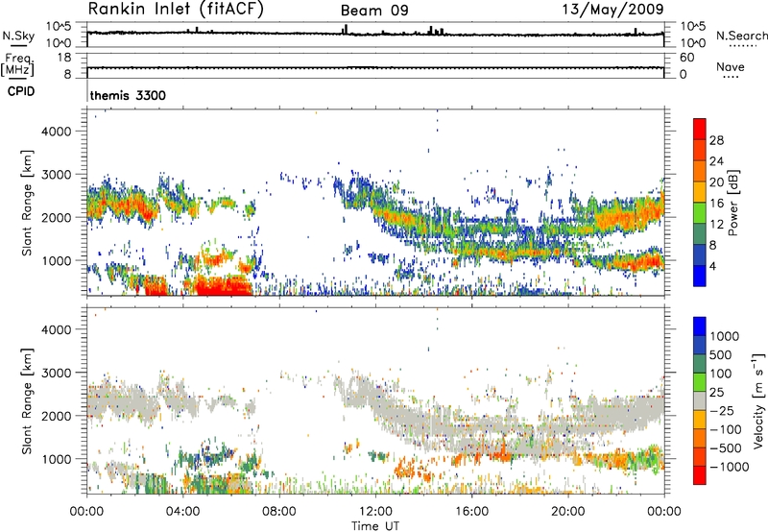Click the "Beam 09" label
Screen dimensions: 768x532
pyautogui.click(x=374, y=11)
